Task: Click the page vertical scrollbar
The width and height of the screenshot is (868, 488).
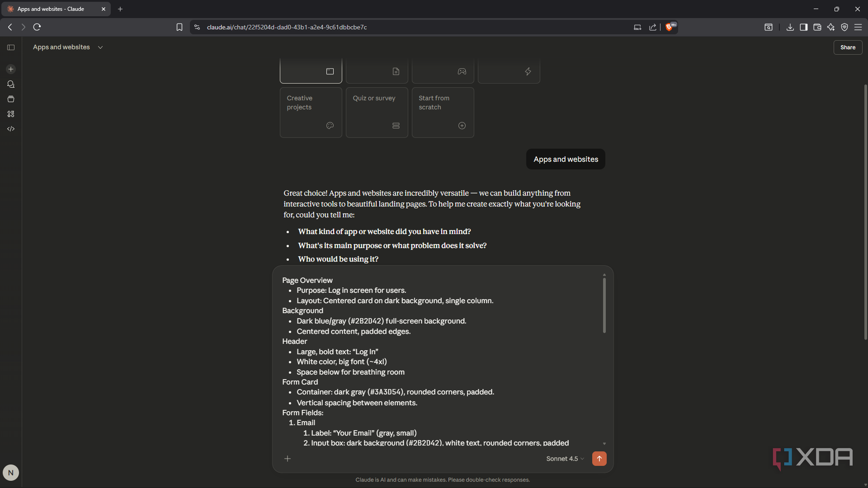Action: [x=865, y=212]
